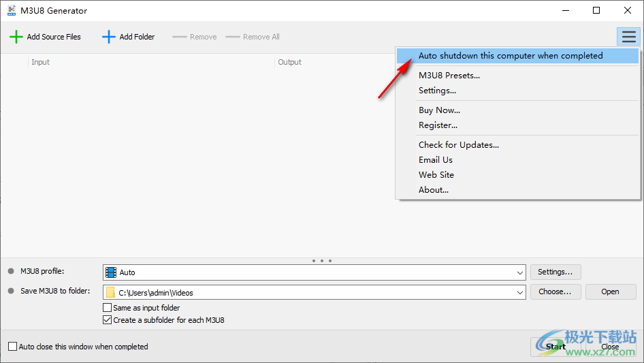The width and height of the screenshot is (644, 363).
Task: Click the Remove All toolbar button
Action: [x=253, y=37]
